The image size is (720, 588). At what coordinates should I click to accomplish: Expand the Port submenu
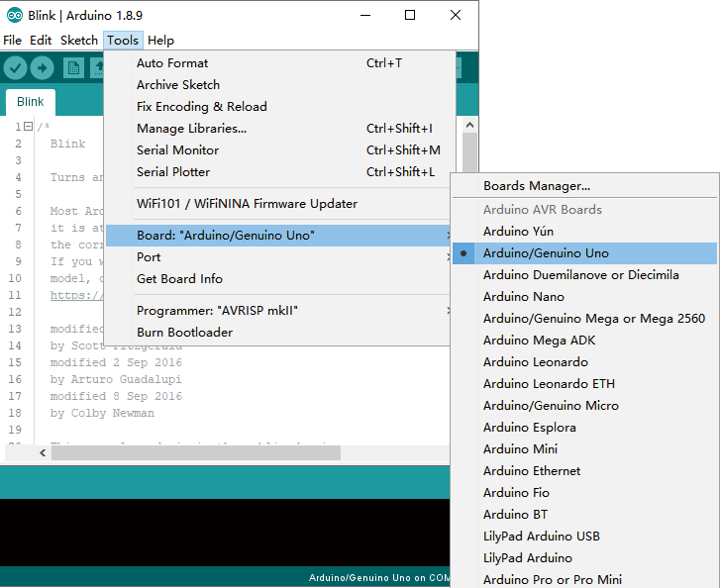pos(280,257)
